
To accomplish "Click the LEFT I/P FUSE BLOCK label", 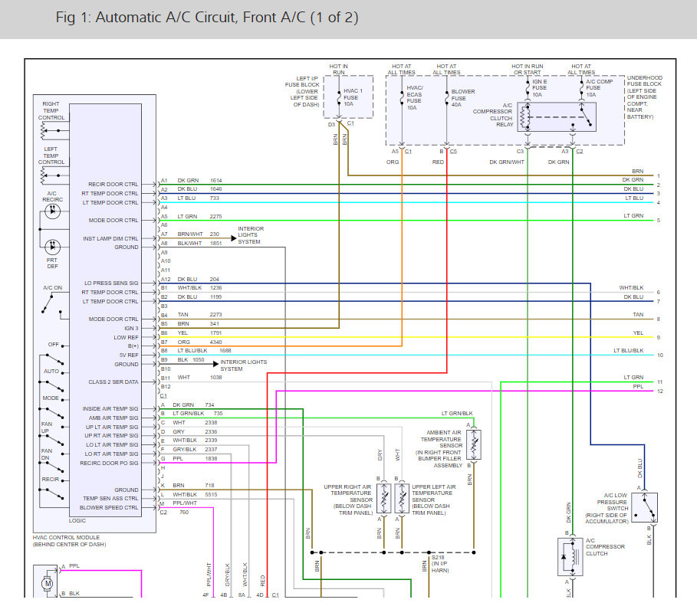I will (x=303, y=82).
